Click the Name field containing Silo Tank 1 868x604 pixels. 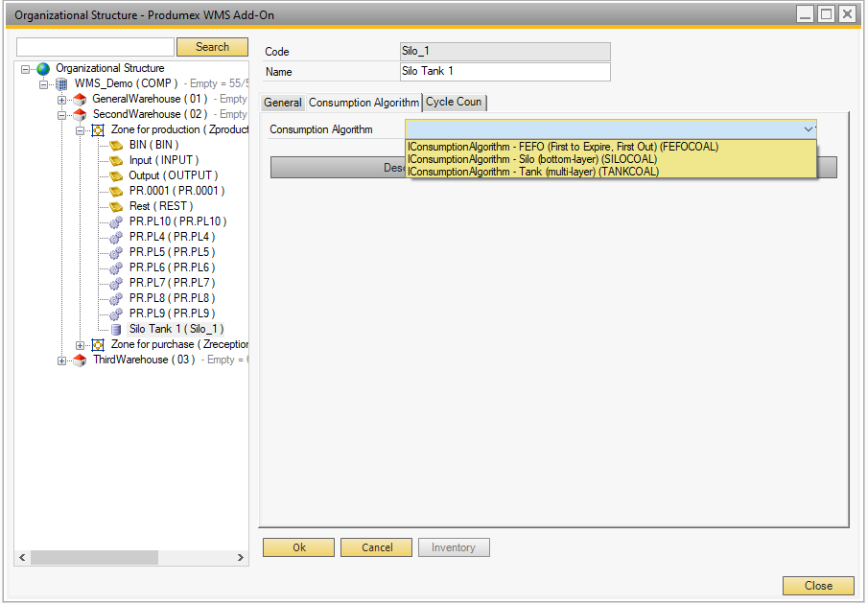click(x=504, y=72)
